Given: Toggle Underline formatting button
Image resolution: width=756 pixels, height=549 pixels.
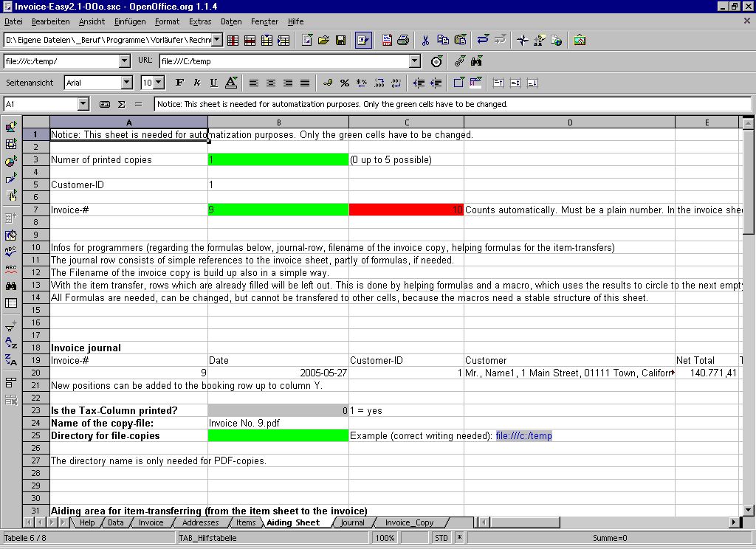Looking at the screenshot, I should 214,83.
